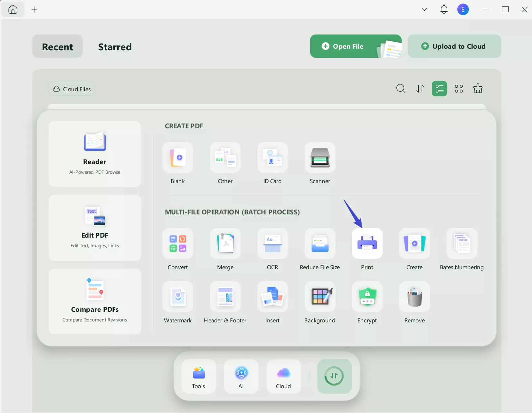Screen dimensions: 532x413
Task: Open the AI assistant in dock
Action: tap(241, 377)
